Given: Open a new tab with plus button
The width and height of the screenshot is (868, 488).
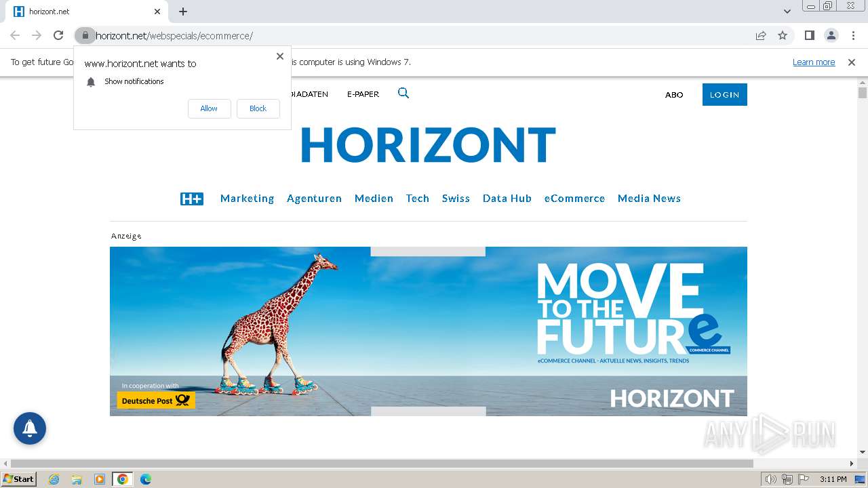Looking at the screenshot, I should click(183, 12).
